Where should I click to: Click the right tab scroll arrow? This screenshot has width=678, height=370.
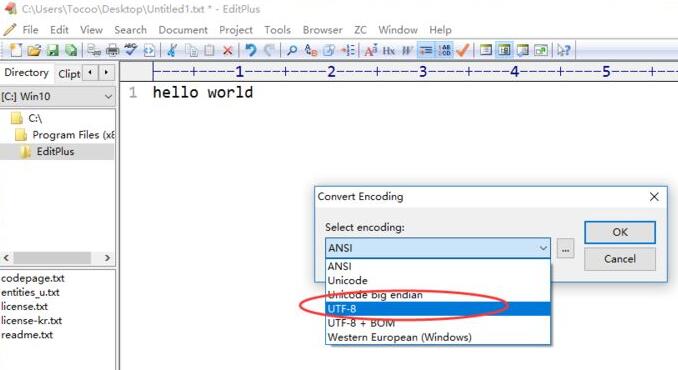pos(106,73)
